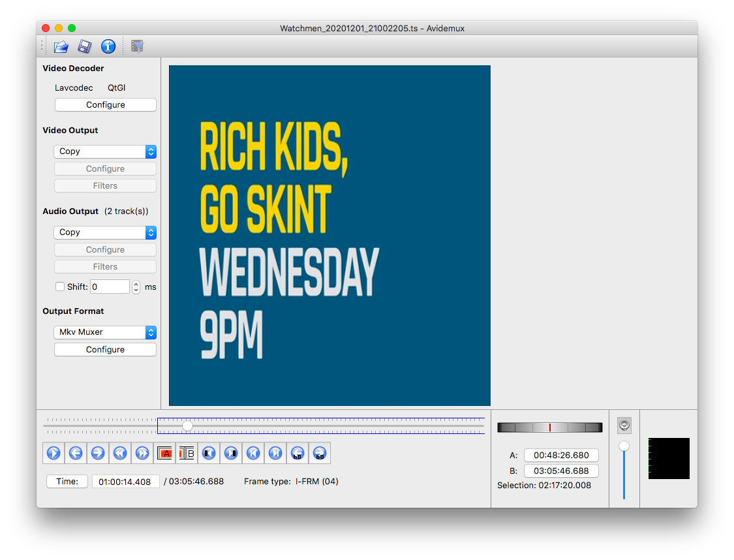Jump forward 60 seconds
Screen dimensions: 734x560
(320, 453)
